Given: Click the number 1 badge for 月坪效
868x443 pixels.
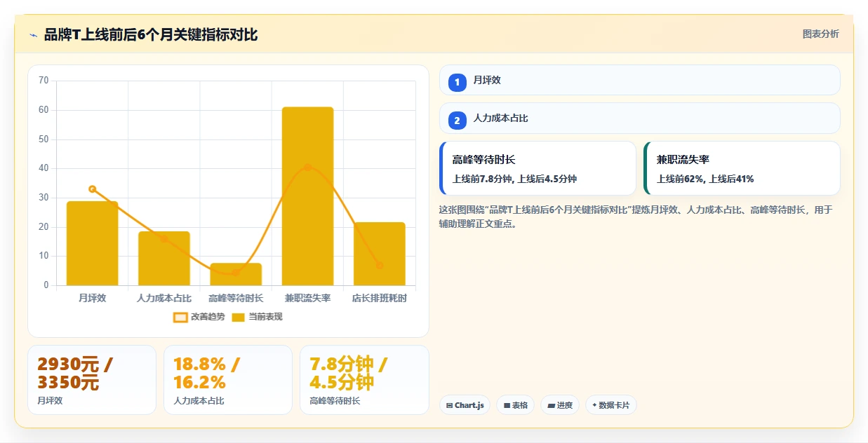Looking at the screenshot, I should (x=457, y=82).
